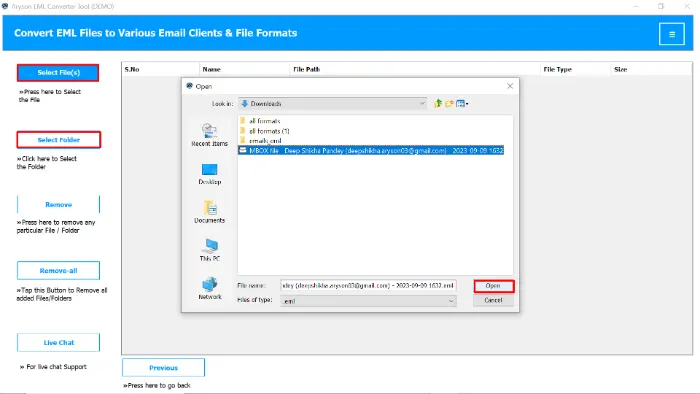Click the Previous button

coord(163,368)
